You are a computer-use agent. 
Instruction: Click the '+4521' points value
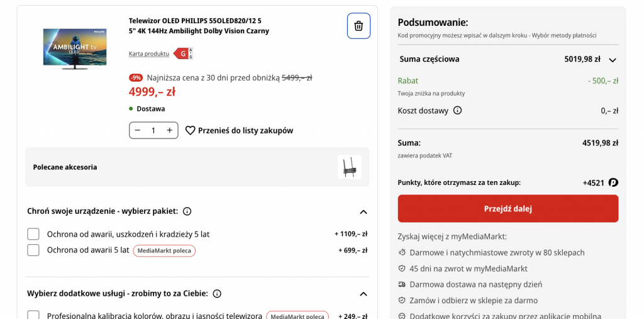pyautogui.click(x=594, y=183)
